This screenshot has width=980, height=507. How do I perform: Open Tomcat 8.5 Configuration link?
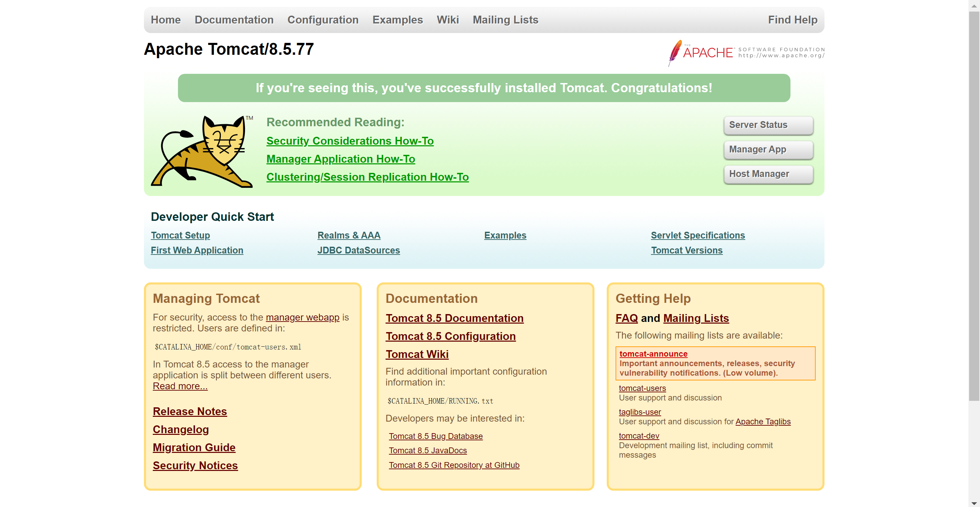click(x=451, y=336)
